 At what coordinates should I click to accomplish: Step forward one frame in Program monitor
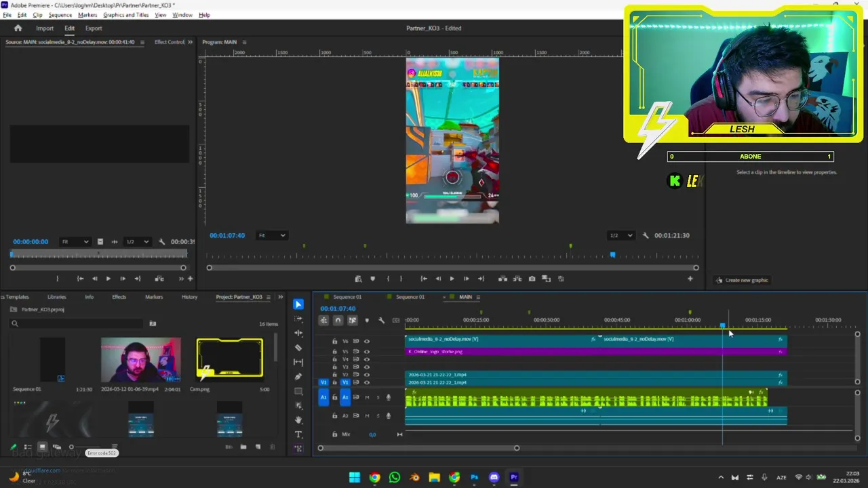pyautogui.click(x=466, y=279)
